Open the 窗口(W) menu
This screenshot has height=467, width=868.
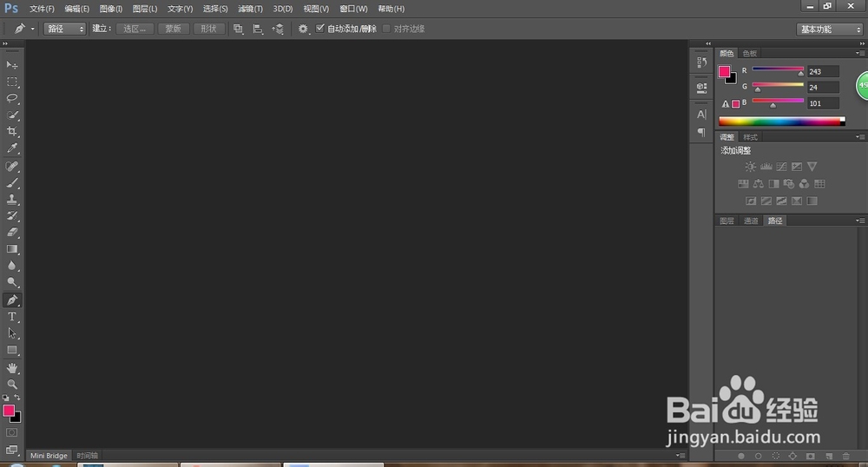click(354, 9)
